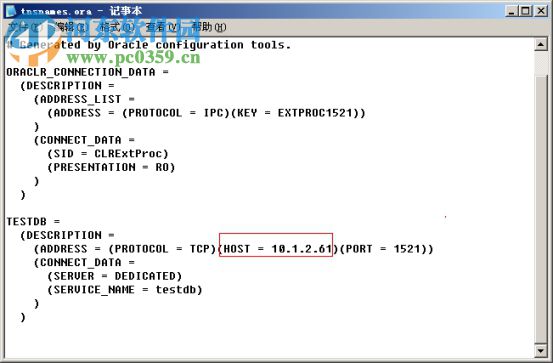The height and width of the screenshot is (363, 554).
Task: Click the line 'SERVICE_NAME = testdb'
Action: pyautogui.click(x=125, y=290)
